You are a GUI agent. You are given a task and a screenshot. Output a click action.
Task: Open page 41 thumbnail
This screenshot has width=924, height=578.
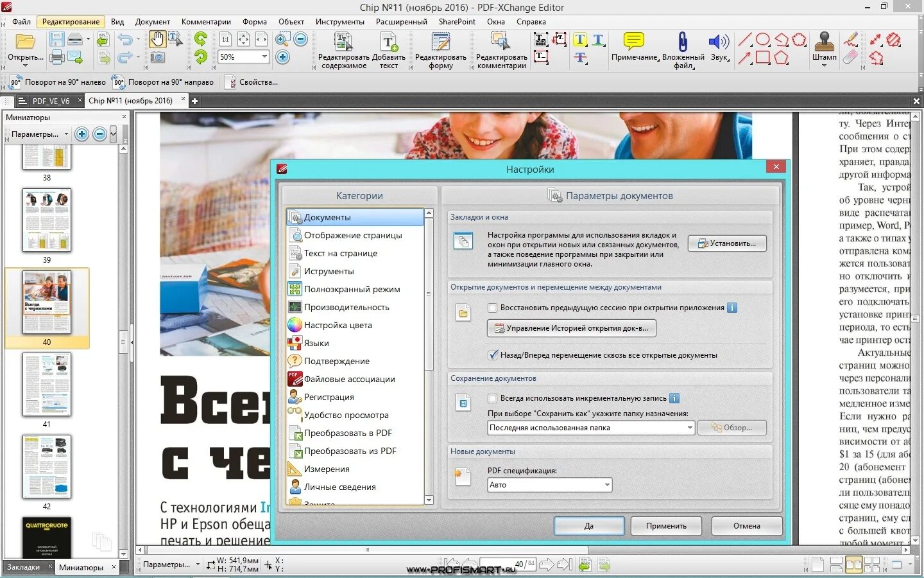[47, 385]
